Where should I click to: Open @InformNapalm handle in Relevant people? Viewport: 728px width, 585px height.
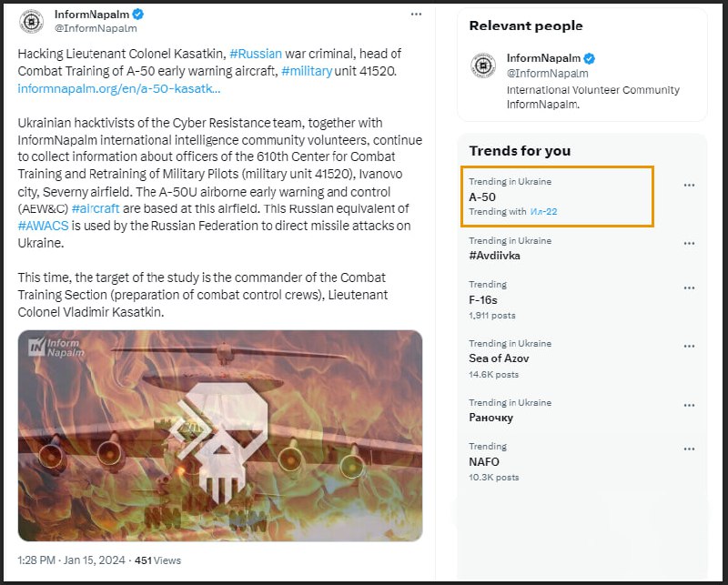pyautogui.click(x=547, y=74)
